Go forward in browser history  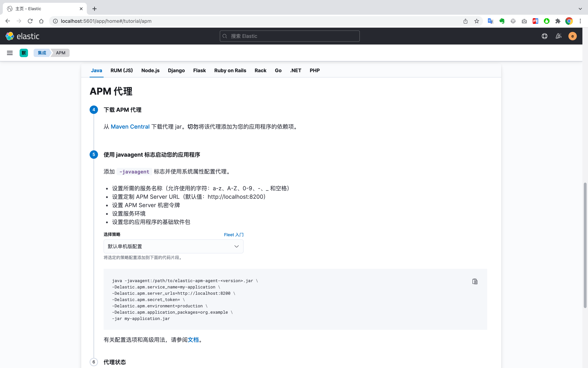click(x=19, y=21)
